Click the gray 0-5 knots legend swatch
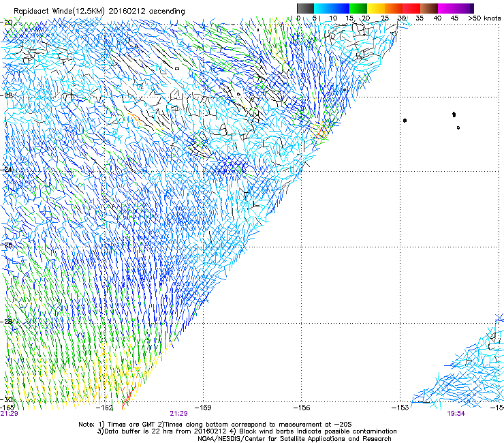This screenshot has width=504, height=443. (305, 8)
